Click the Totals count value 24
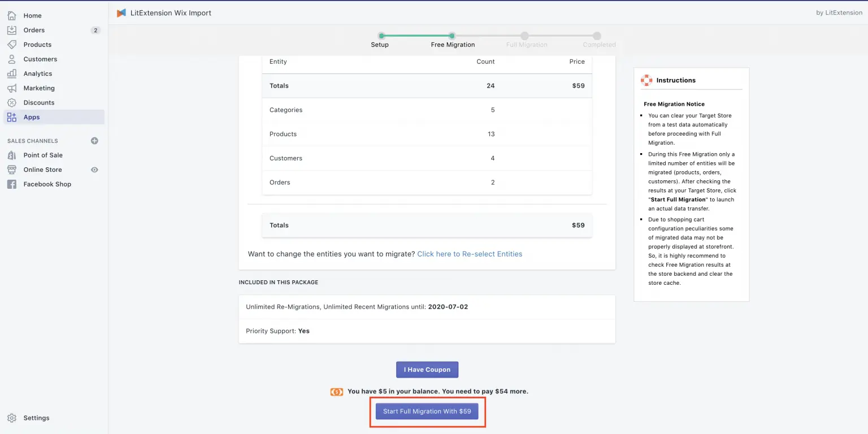This screenshot has width=868, height=434. click(491, 86)
